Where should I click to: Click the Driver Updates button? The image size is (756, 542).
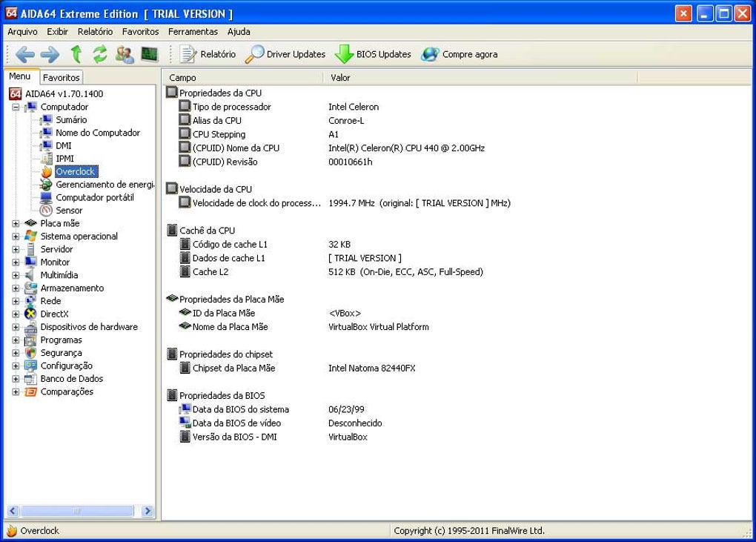click(286, 54)
